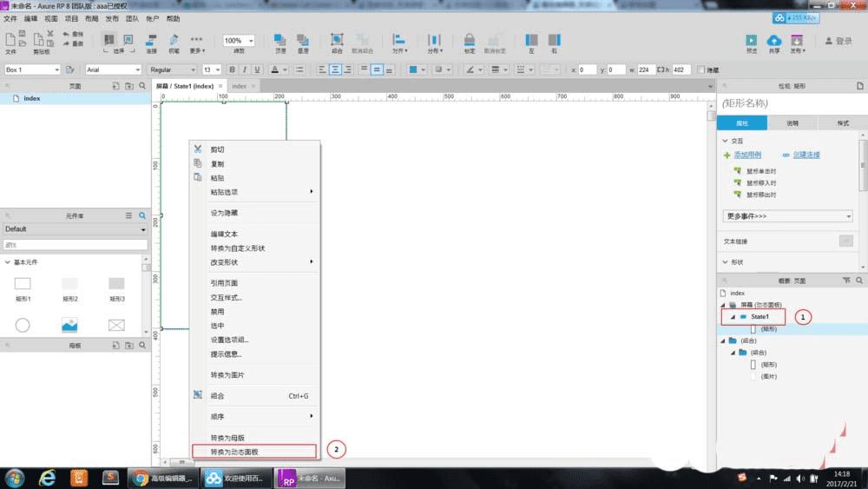Select State1 in the outline tree
868x489 pixels.
click(759, 317)
